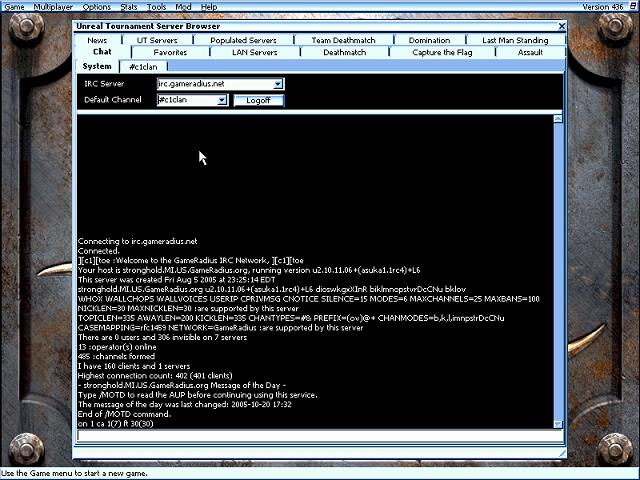This screenshot has width=640, height=480.
Task: Open the Last Man Standing tab
Action: [515, 40]
